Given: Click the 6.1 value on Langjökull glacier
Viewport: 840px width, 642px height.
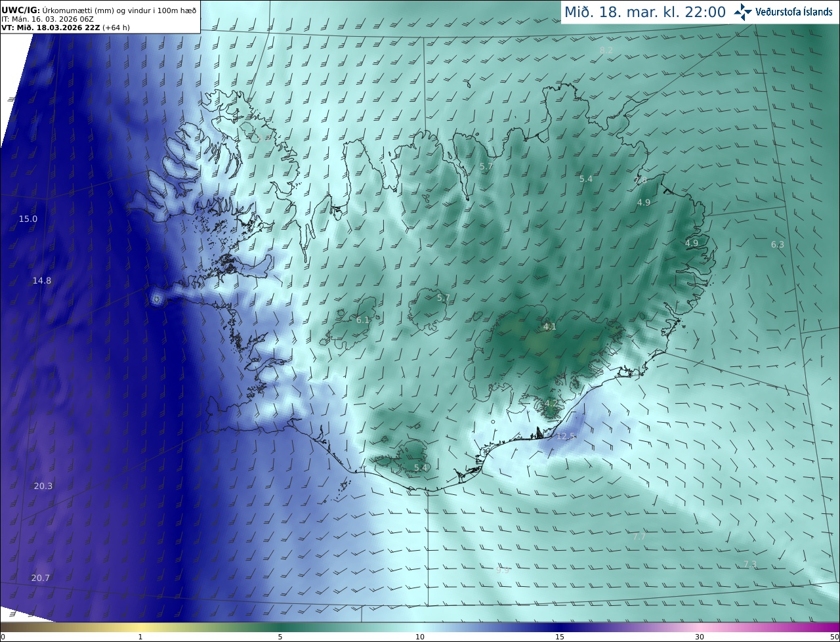Looking at the screenshot, I should click(x=363, y=320).
